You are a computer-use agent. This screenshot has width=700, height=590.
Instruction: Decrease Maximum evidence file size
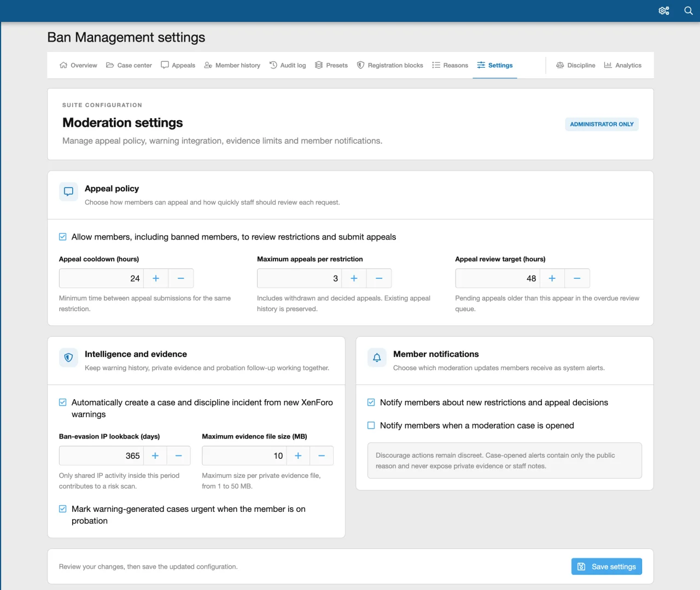pos(322,455)
